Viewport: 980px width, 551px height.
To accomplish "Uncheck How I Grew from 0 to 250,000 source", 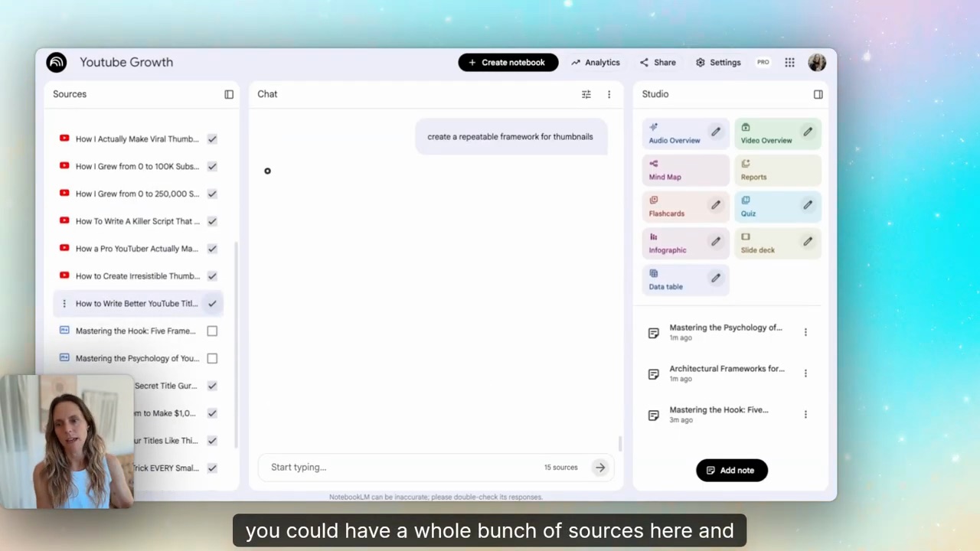I will click(212, 194).
